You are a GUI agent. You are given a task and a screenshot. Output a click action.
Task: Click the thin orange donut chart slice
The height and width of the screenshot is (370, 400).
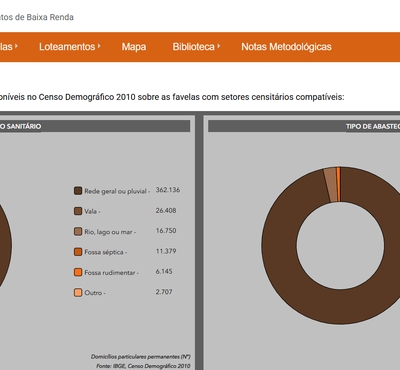(339, 184)
